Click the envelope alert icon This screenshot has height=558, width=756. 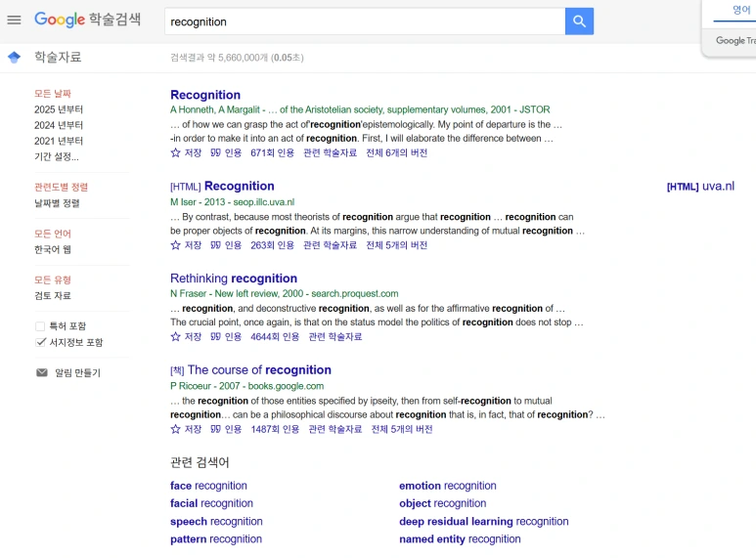tap(42, 372)
